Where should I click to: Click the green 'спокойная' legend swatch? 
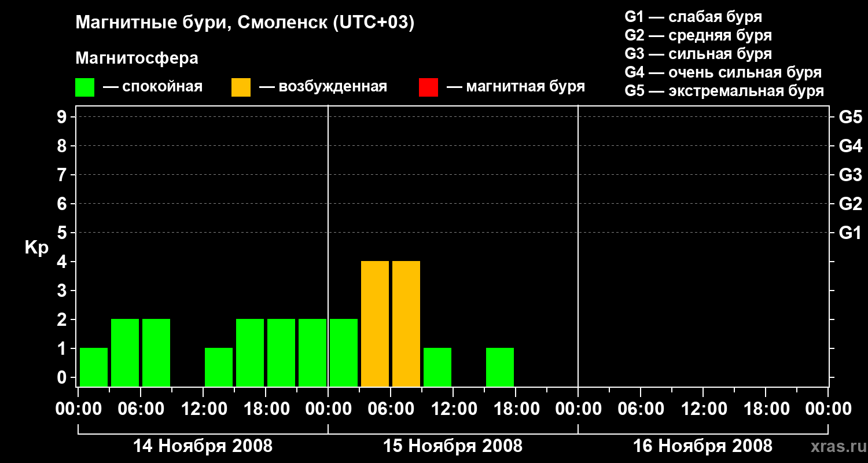(84, 87)
